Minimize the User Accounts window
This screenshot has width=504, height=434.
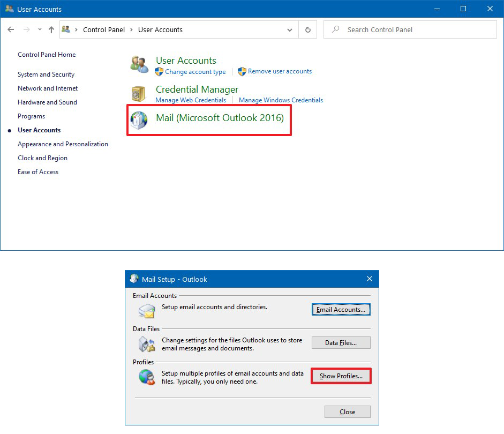click(x=437, y=9)
